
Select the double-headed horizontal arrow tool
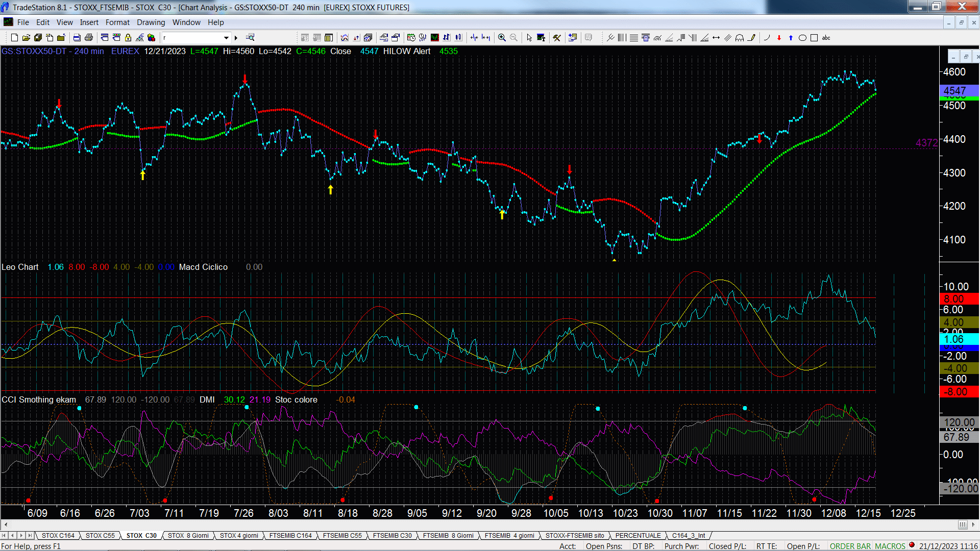[x=716, y=38]
